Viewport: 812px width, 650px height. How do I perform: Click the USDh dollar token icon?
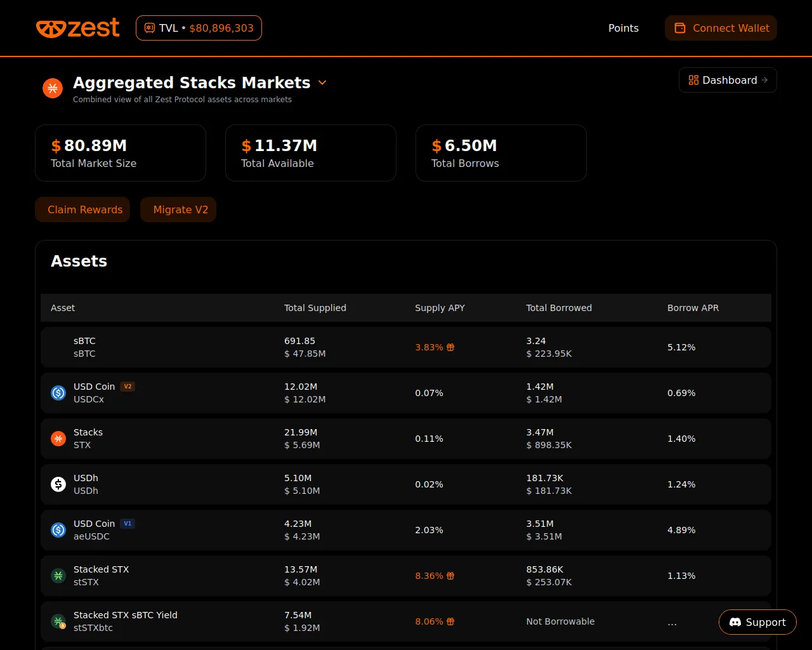pos(58,484)
